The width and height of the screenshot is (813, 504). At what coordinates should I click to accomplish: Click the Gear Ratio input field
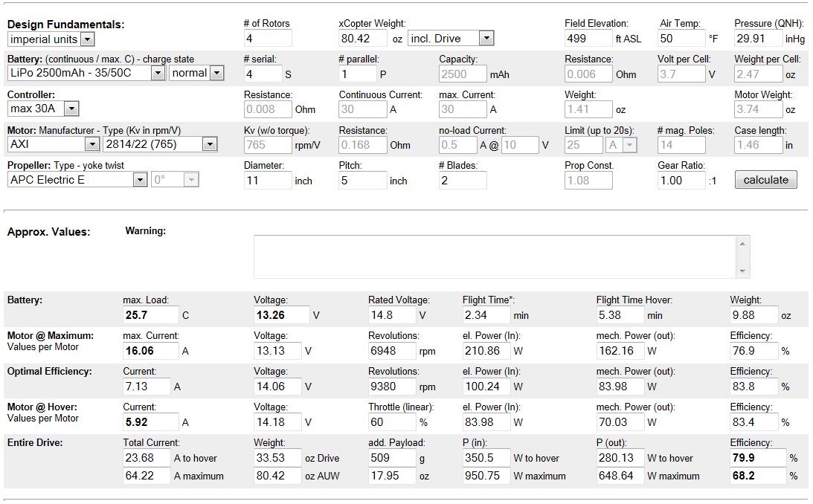[681, 180]
